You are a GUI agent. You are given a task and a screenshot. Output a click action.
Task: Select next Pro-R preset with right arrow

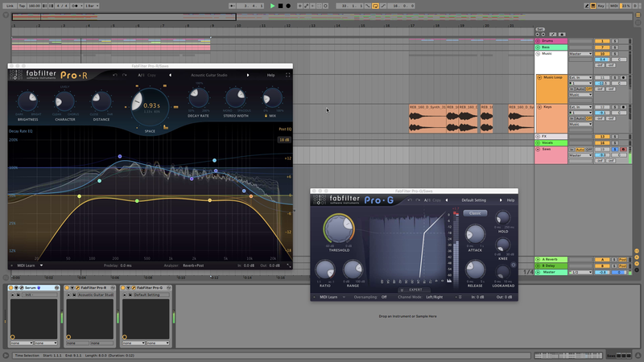click(x=248, y=75)
